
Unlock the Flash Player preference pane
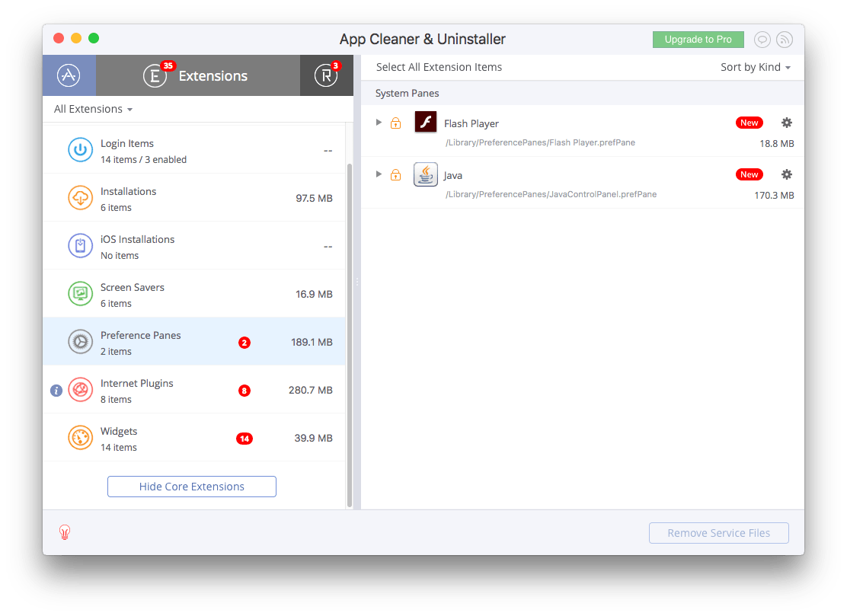[x=395, y=122]
